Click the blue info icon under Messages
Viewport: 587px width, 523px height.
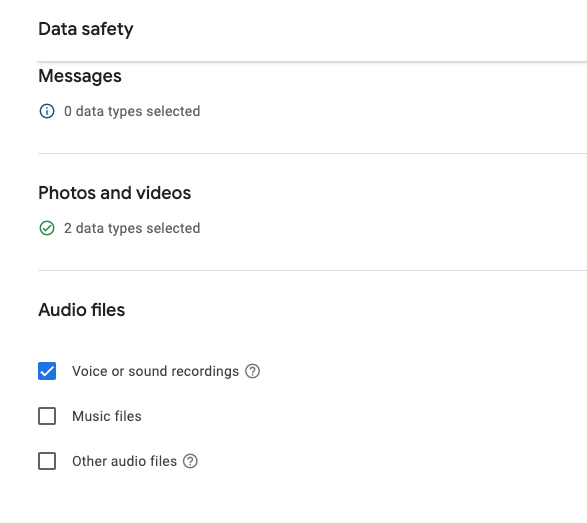tap(47, 111)
